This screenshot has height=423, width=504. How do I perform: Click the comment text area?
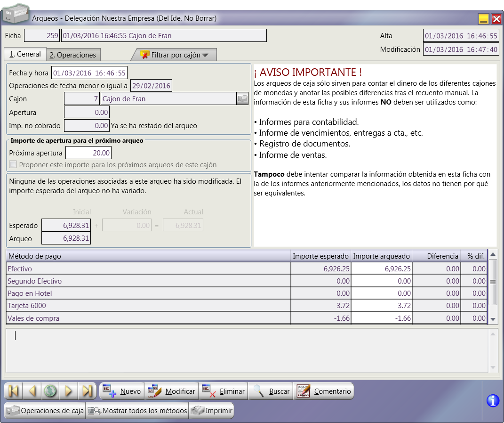(x=247, y=350)
